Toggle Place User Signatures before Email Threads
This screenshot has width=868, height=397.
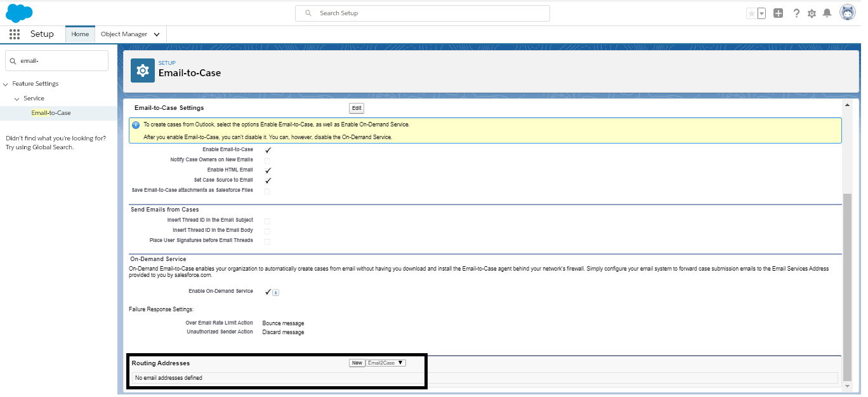(x=268, y=241)
